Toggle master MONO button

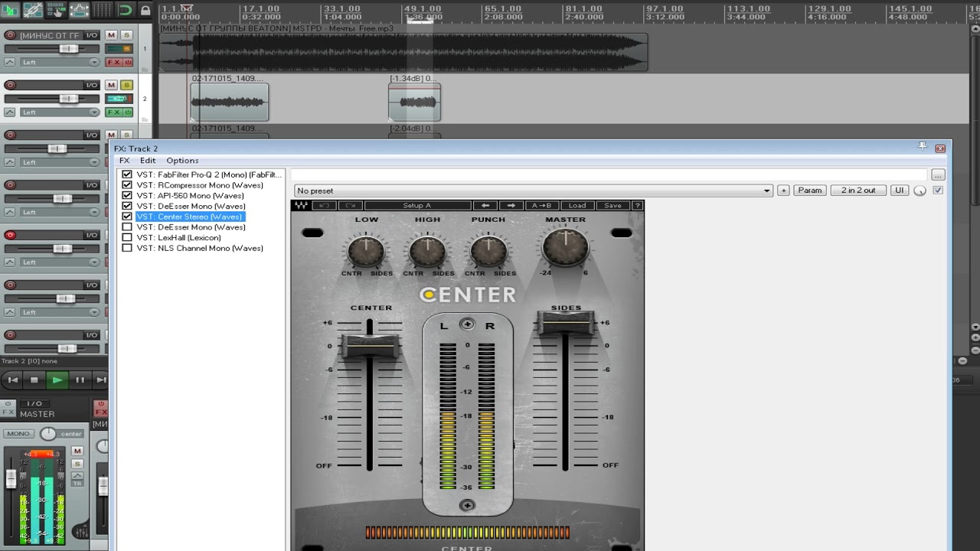click(18, 434)
